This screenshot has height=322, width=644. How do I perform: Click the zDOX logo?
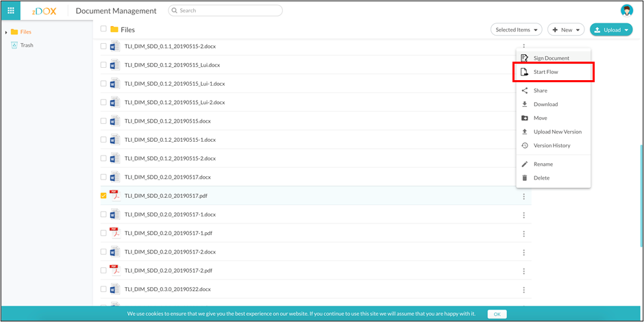click(44, 11)
